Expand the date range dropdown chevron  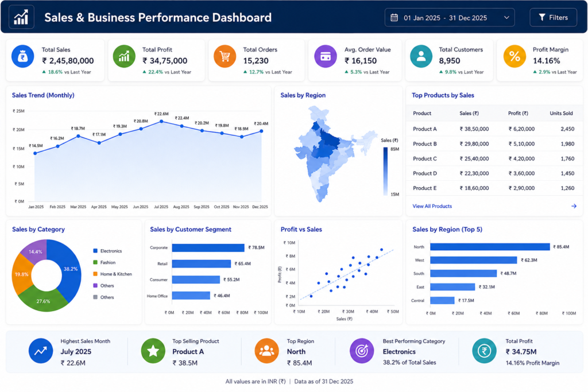click(x=506, y=18)
